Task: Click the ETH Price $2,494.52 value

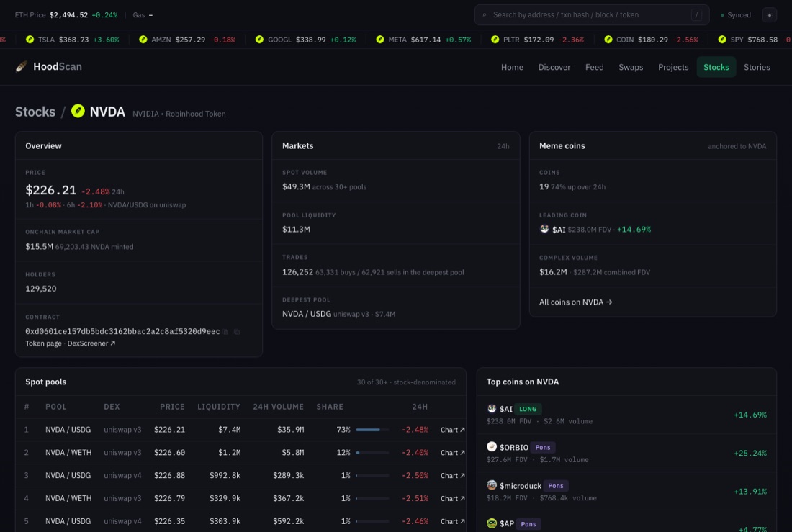Action: (x=68, y=15)
